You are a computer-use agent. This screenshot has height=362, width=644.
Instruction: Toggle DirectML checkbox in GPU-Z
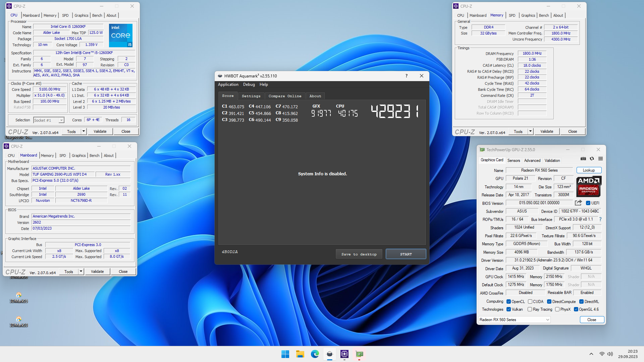581,302
